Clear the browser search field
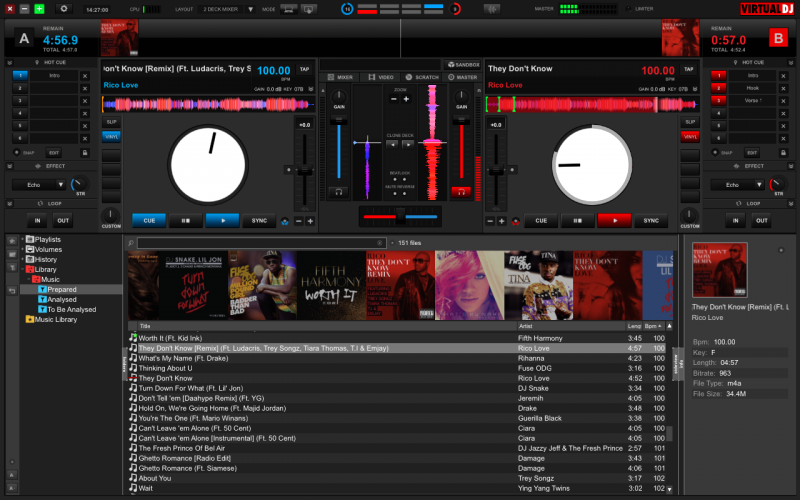800x500 pixels. (380, 243)
